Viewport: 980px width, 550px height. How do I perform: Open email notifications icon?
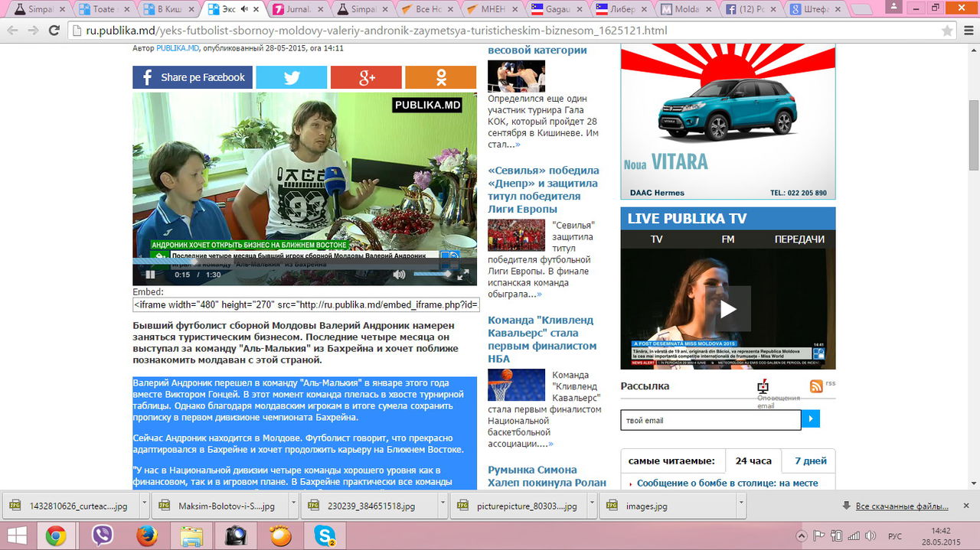click(x=763, y=386)
